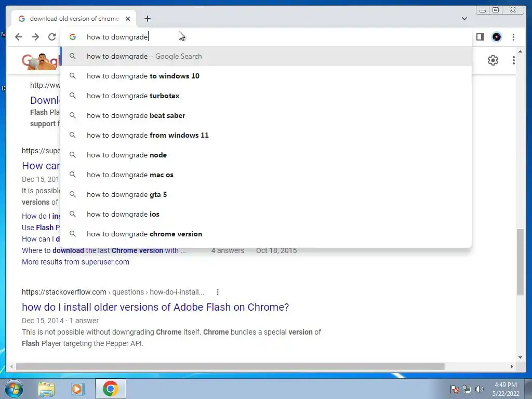Click the scroll-right arrow at bottom
Image resolution: width=532 pixels, height=399 pixels.
click(512, 366)
